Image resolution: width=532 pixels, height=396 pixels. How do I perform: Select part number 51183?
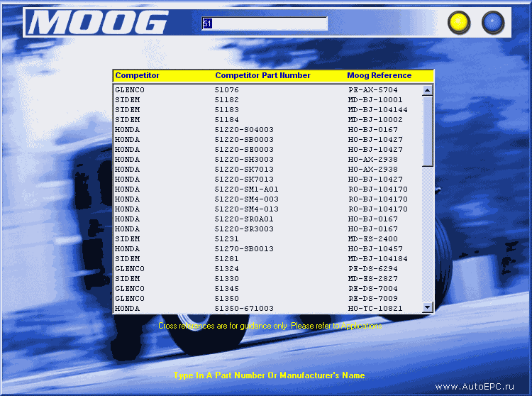227,109
